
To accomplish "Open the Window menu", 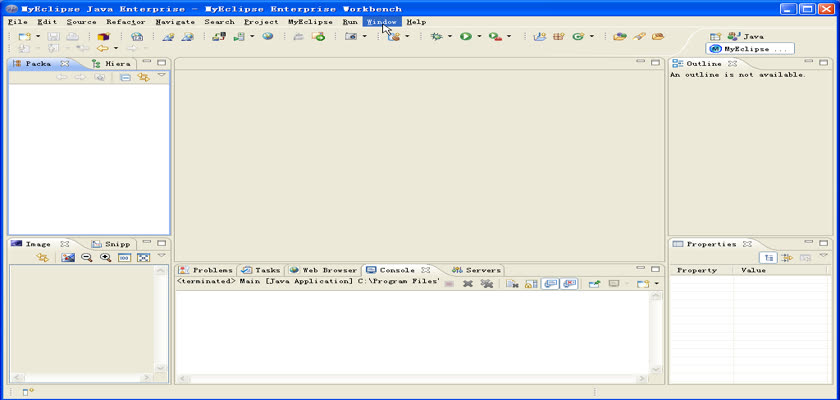I will (382, 22).
